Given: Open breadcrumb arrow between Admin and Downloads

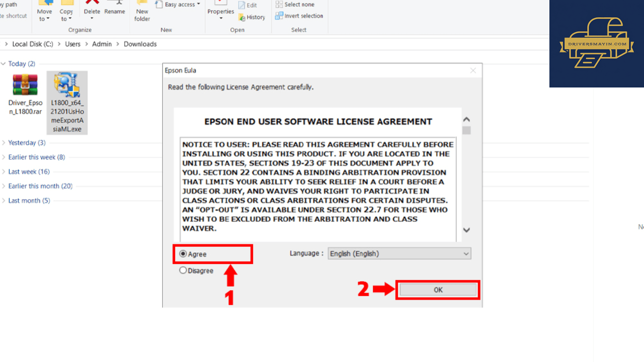Looking at the screenshot, I should tap(118, 44).
